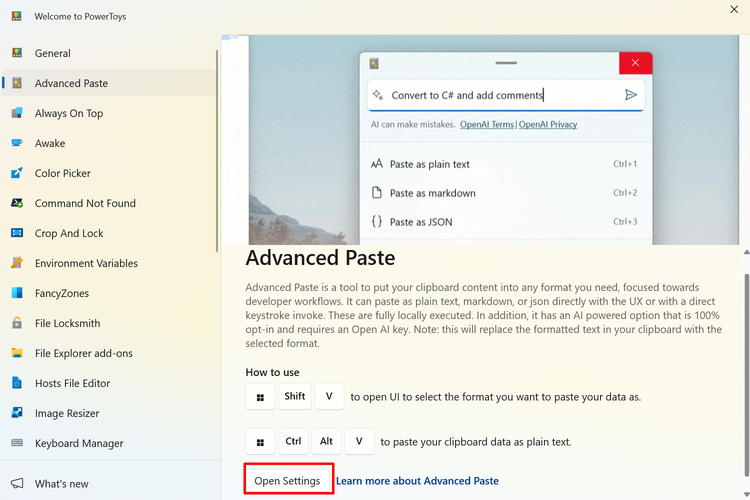750x500 pixels.
Task: Click the OpenAI Privacy link
Action: [548, 124]
